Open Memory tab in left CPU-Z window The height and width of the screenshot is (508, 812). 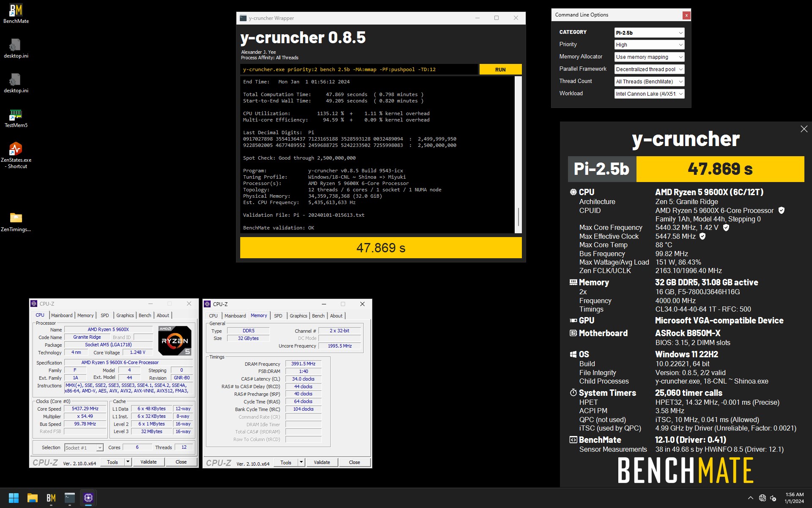[85, 315]
